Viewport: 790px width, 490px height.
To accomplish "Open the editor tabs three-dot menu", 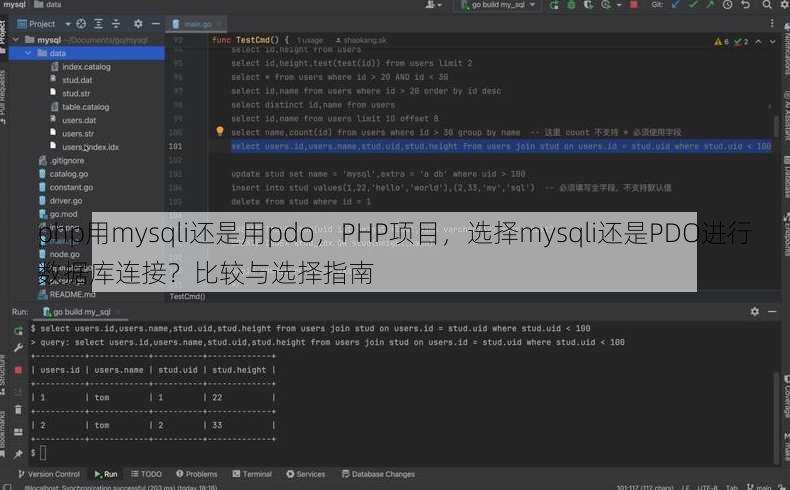I will [772, 23].
